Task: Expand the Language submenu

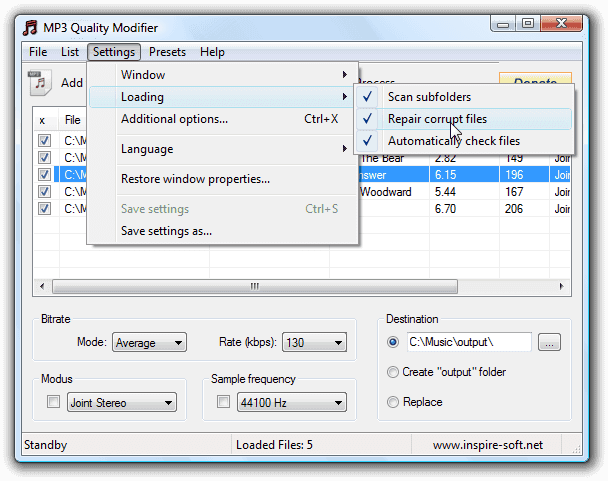Action: pos(223,149)
